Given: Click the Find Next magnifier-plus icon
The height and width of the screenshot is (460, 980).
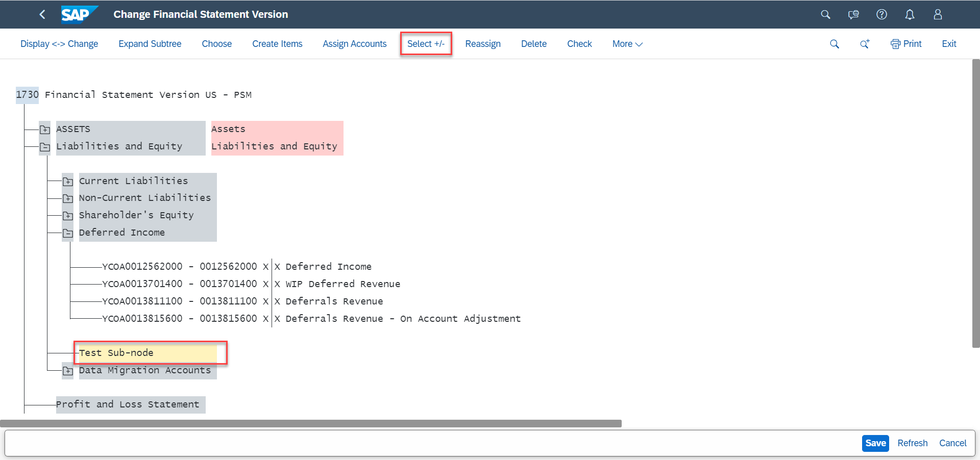Looking at the screenshot, I should (865, 44).
